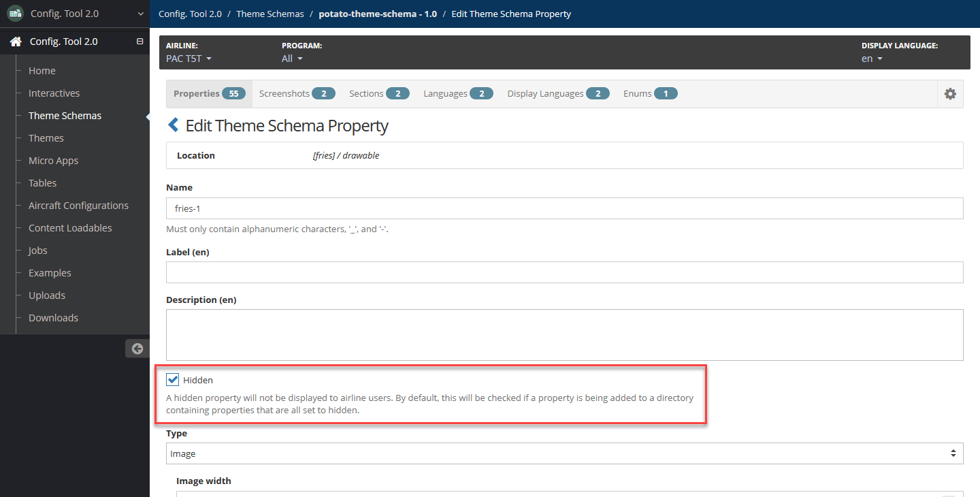Open the Display Language en dropdown

click(x=872, y=59)
